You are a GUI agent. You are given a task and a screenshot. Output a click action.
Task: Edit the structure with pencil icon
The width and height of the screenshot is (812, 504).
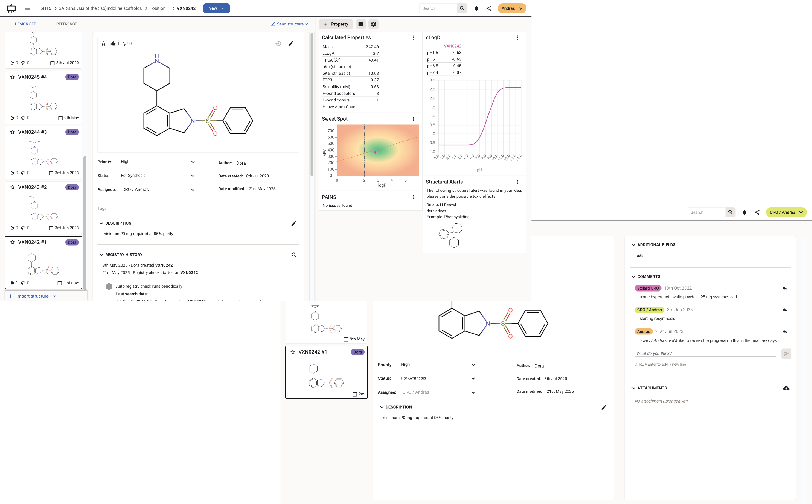pyautogui.click(x=291, y=44)
